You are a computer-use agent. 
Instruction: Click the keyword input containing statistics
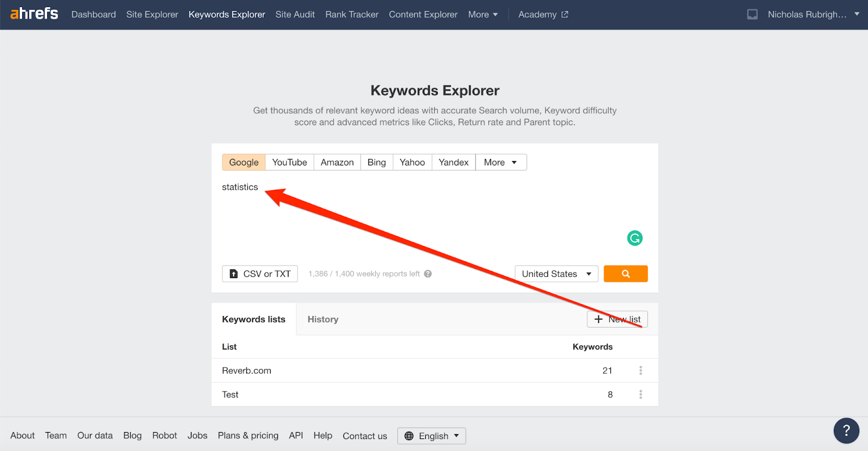435,217
